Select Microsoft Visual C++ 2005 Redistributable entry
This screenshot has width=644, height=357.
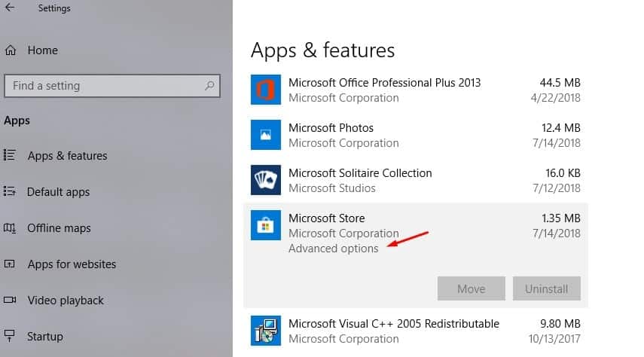point(415,331)
